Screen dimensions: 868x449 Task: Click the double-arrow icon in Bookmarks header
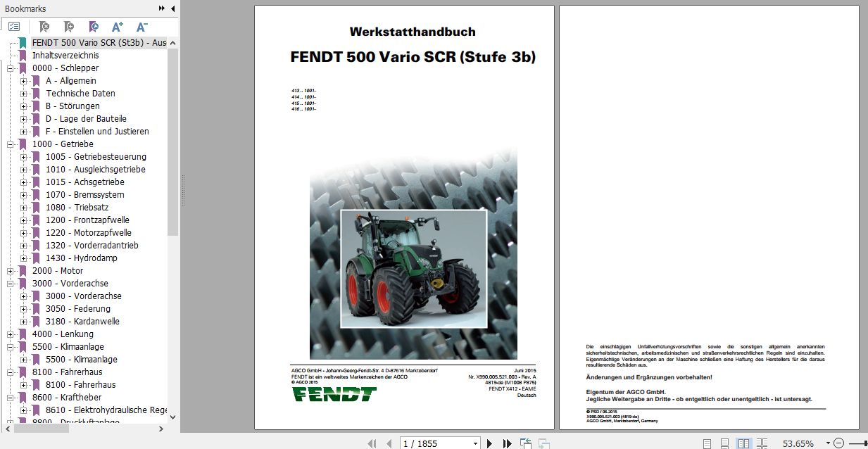(x=162, y=8)
